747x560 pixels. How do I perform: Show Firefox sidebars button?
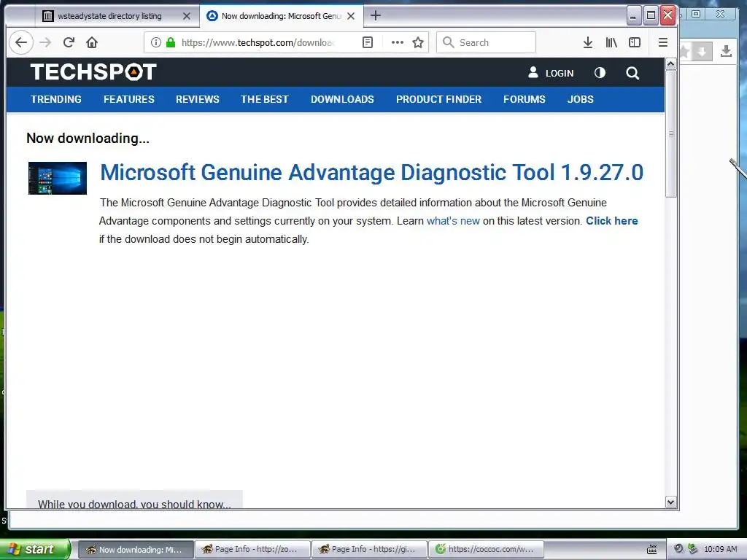[x=635, y=42]
